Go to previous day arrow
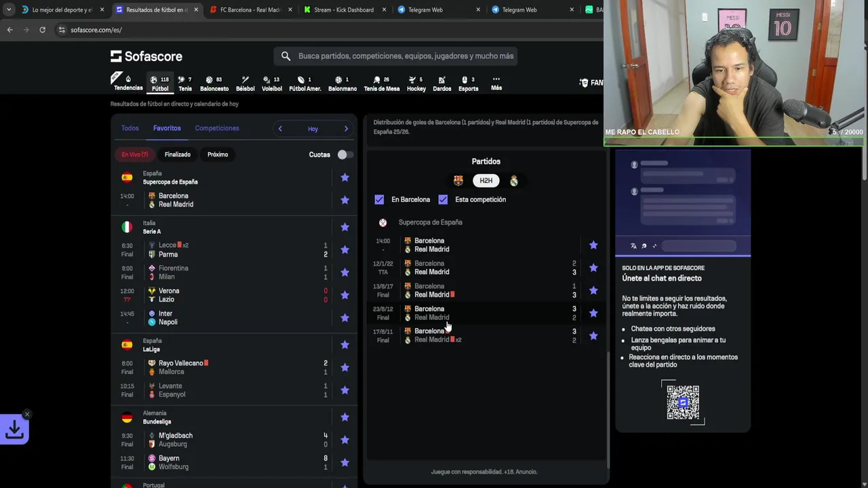868x488 pixels. tap(280, 129)
